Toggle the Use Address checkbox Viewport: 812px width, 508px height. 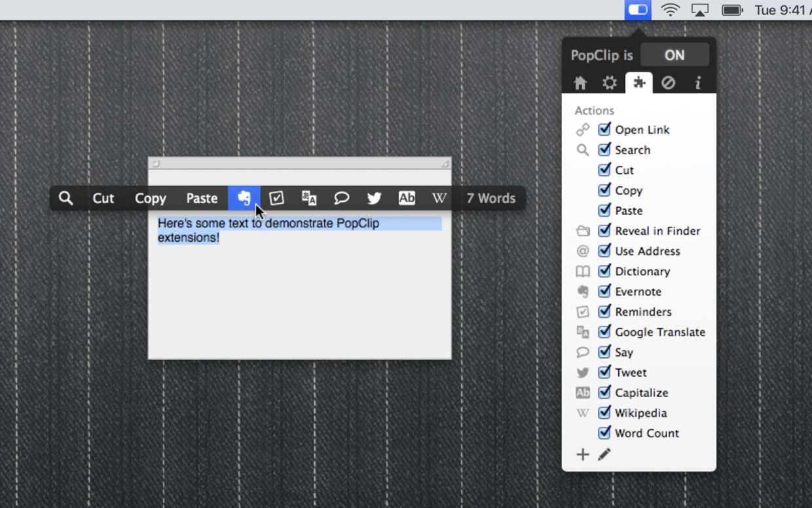pos(604,251)
